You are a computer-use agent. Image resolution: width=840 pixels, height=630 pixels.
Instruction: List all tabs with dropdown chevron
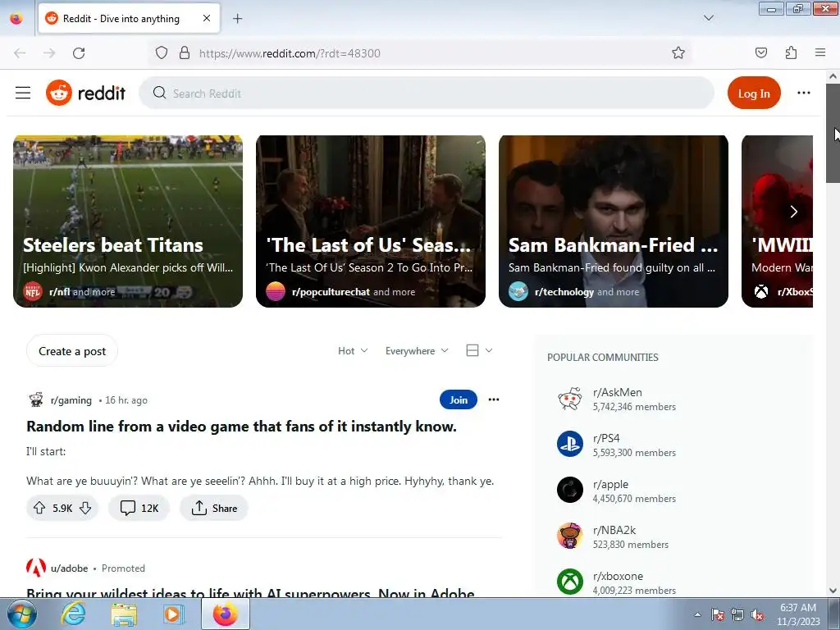pos(708,18)
